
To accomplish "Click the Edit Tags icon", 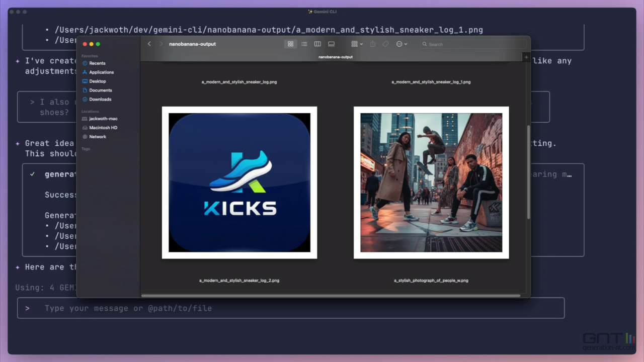I will coord(385,44).
